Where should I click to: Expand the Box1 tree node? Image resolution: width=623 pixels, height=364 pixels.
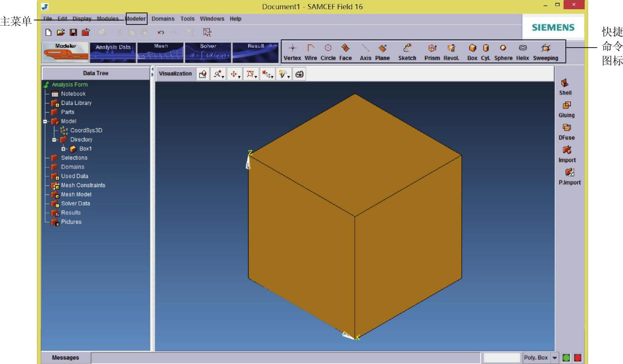(x=63, y=149)
